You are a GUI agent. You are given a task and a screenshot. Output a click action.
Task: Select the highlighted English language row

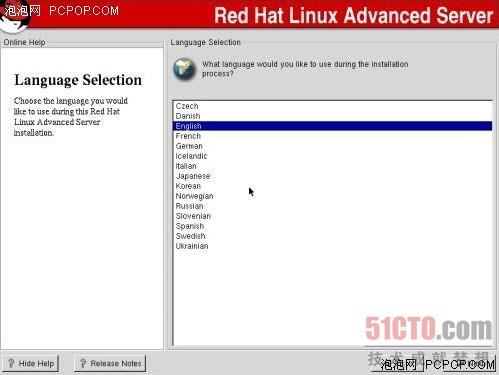pos(333,126)
